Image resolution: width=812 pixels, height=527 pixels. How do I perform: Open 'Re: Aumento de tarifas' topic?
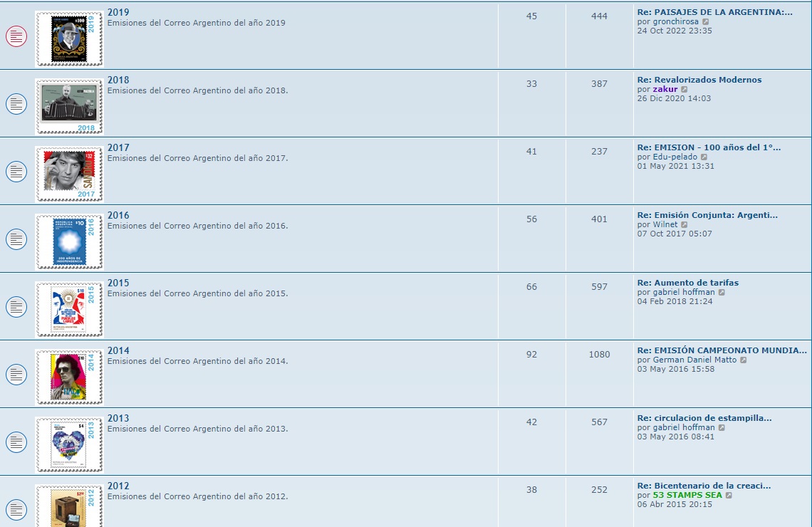click(687, 283)
